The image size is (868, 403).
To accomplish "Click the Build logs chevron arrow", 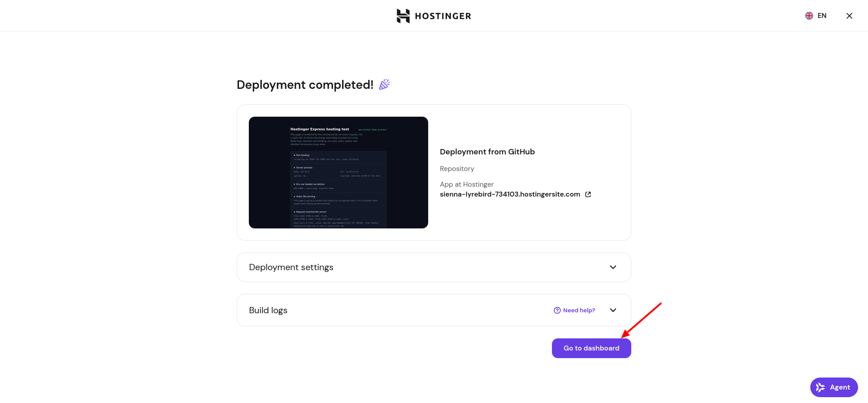I will click(613, 310).
